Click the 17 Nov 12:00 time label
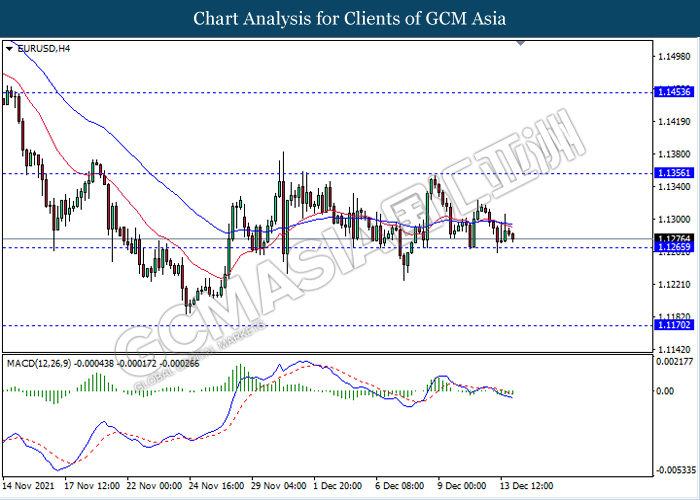This screenshot has height=500, width=700. coord(92,485)
